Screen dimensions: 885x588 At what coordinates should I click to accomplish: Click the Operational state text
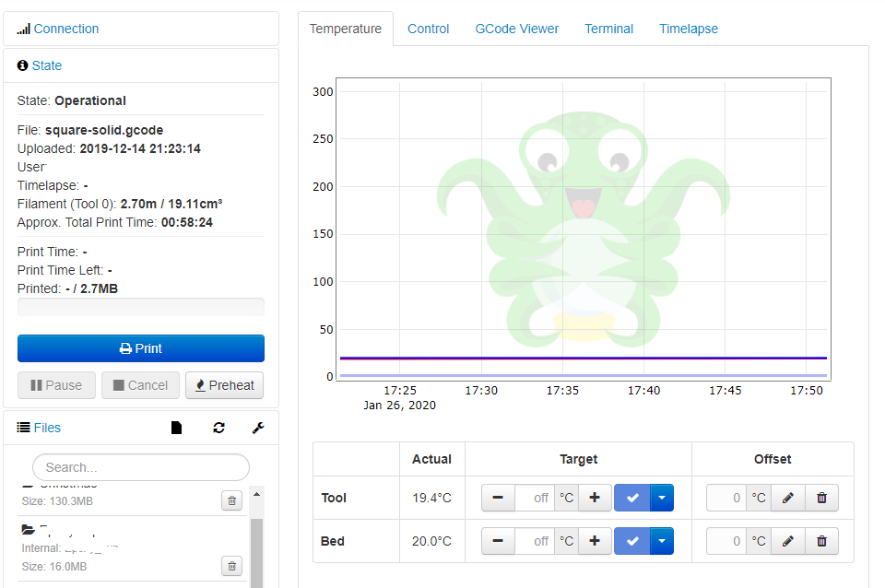coord(90,101)
